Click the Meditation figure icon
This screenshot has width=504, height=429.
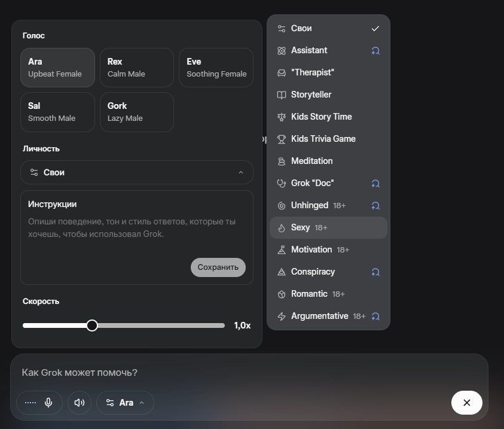[x=281, y=162]
